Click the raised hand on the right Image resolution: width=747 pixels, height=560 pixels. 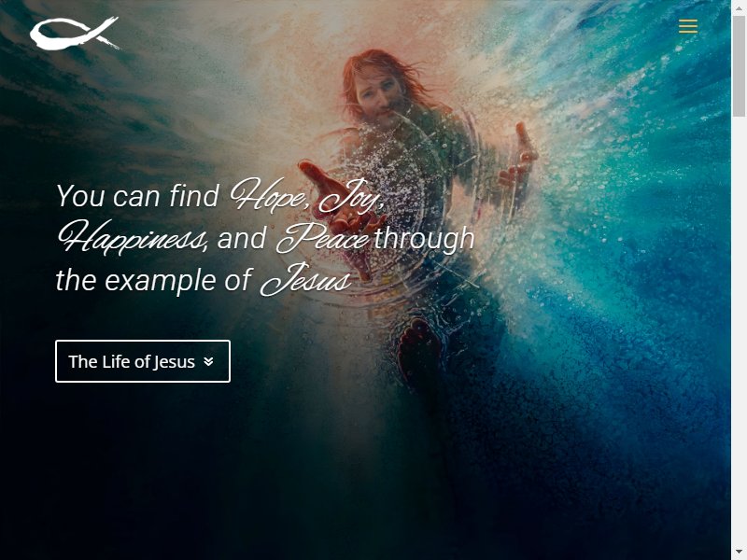[518, 157]
